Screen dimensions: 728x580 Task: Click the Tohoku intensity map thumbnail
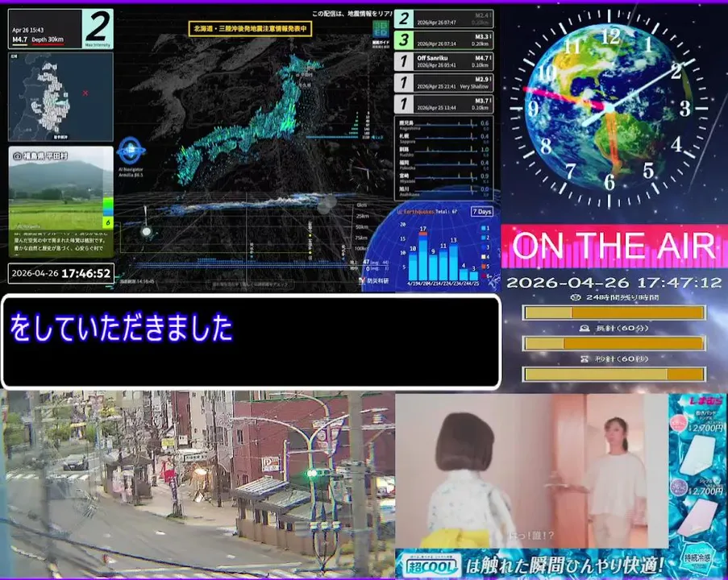(x=60, y=97)
